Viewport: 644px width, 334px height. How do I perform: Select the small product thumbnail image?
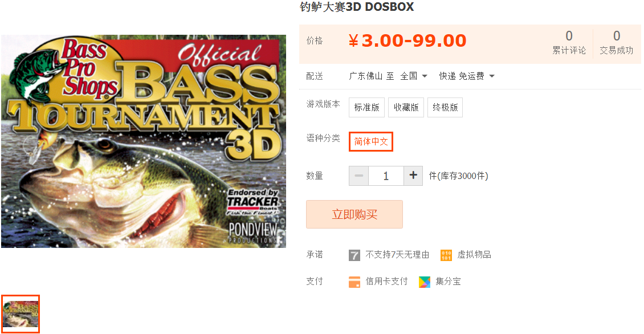click(21, 314)
